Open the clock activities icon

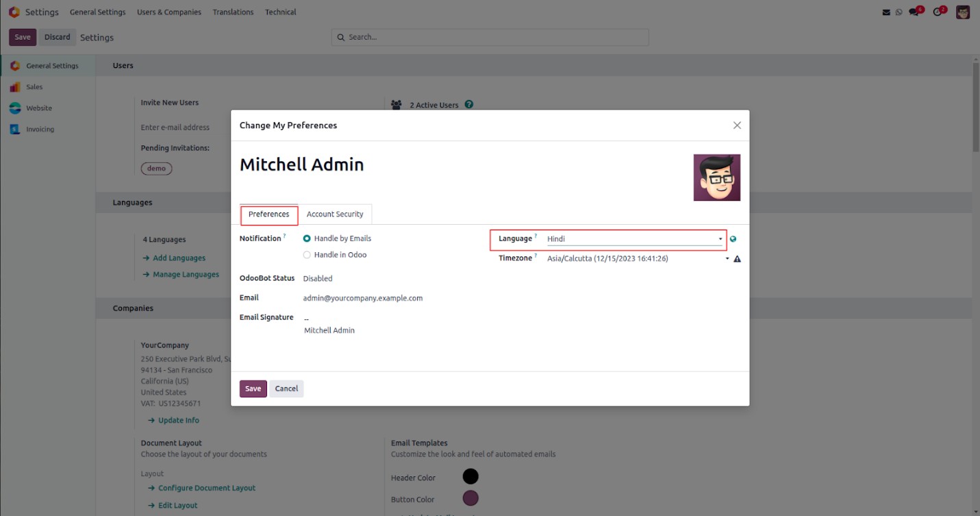938,12
